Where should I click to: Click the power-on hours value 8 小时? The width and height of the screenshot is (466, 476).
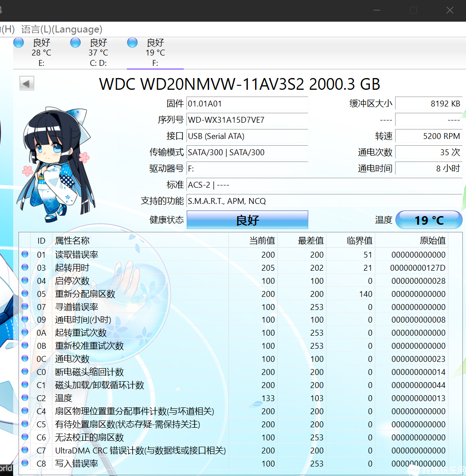pyautogui.click(x=429, y=168)
